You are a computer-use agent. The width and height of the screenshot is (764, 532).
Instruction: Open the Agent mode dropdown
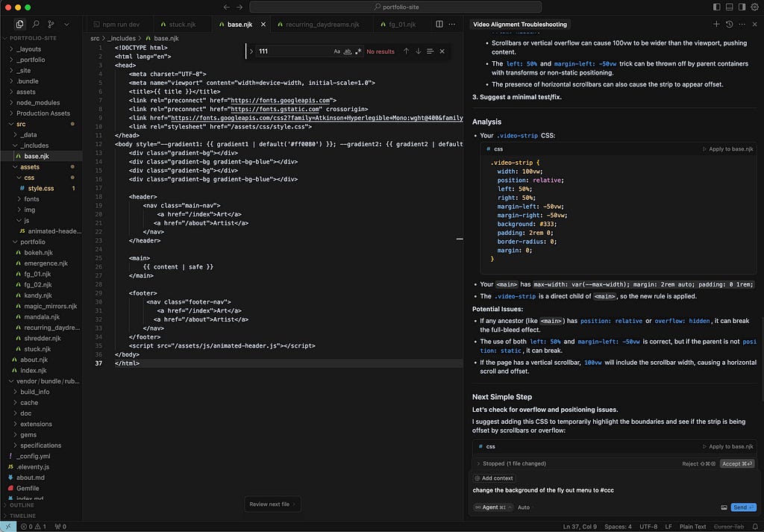coord(492,507)
